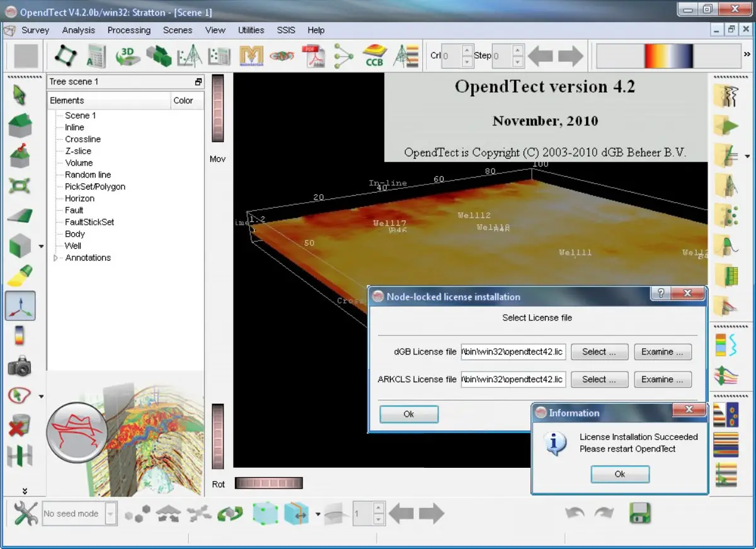Click the colored layers with blue curve icon
Viewport: 756px width, 549px height.
(726, 345)
